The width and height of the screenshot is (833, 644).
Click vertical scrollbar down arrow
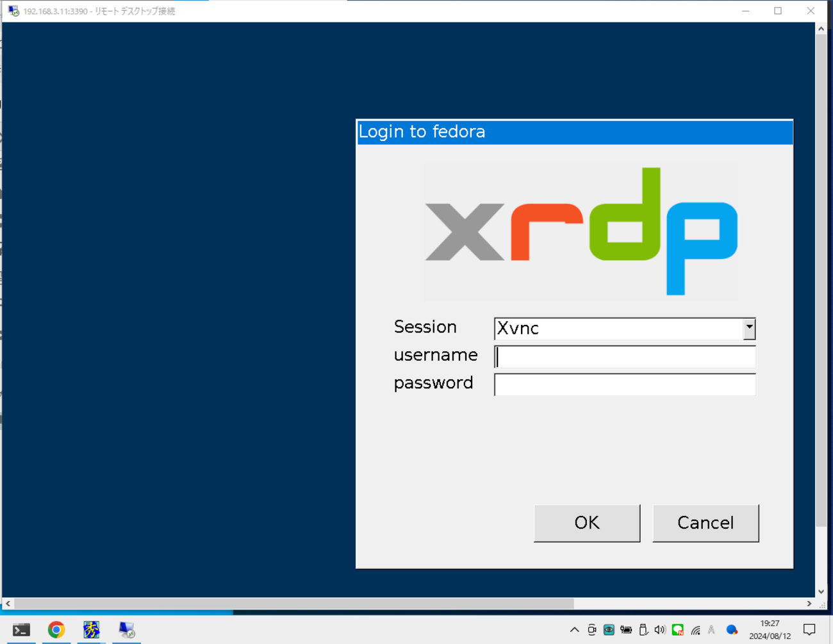click(821, 591)
